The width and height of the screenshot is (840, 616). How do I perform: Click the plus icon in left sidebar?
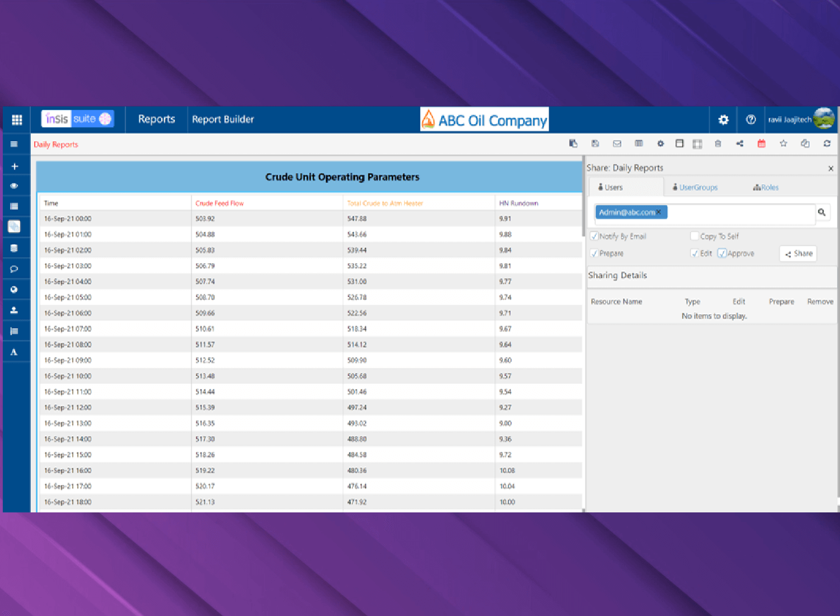pyautogui.click(x=15, y=166)
